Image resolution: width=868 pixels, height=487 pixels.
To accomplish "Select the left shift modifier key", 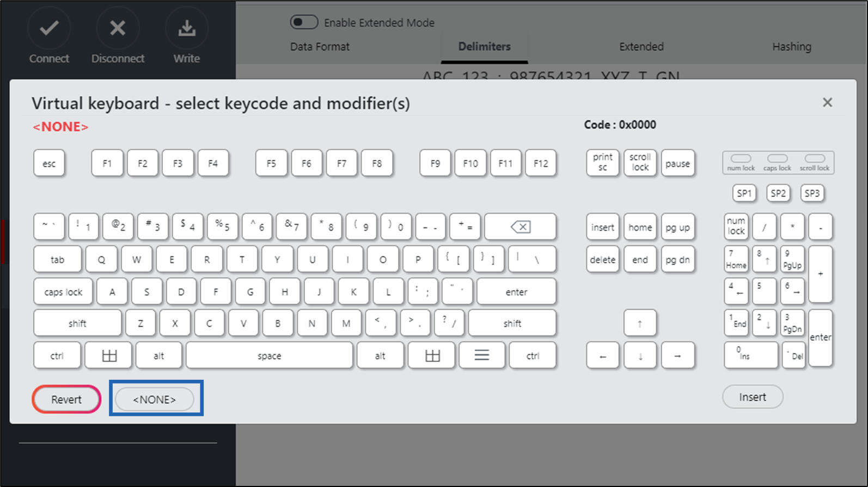I will [x=77, y=323].
